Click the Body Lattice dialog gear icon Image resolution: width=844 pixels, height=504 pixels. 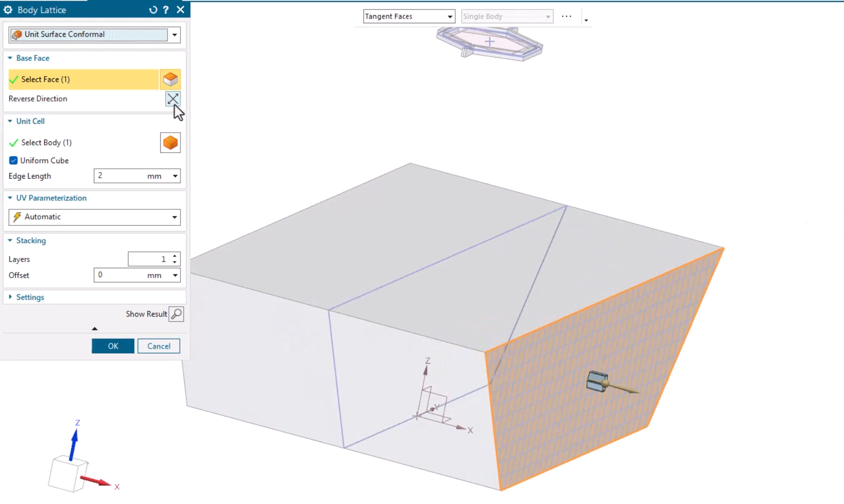pos(7,9)
